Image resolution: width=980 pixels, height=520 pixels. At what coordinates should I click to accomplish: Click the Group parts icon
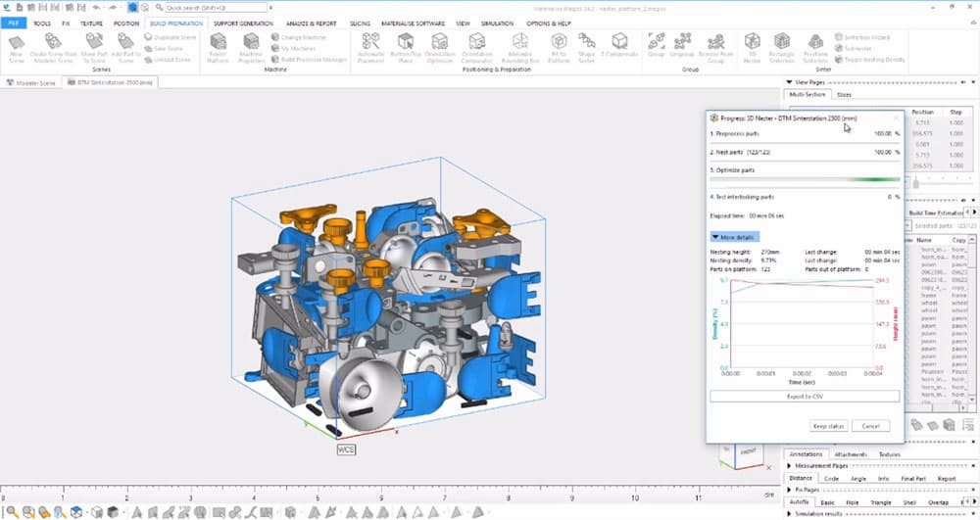(656, 42)
